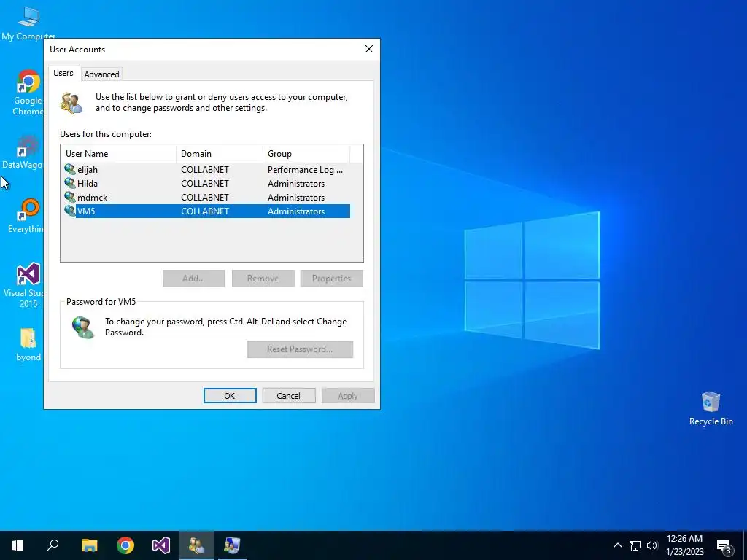Open the DataWagon desktop shortcut
747x560 pixels.
(x=23, y=152)
